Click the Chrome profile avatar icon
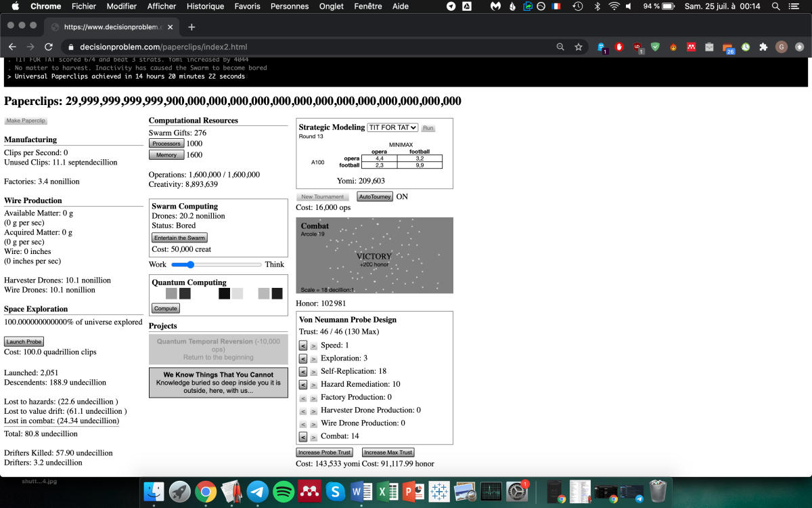 click(782, 47)
